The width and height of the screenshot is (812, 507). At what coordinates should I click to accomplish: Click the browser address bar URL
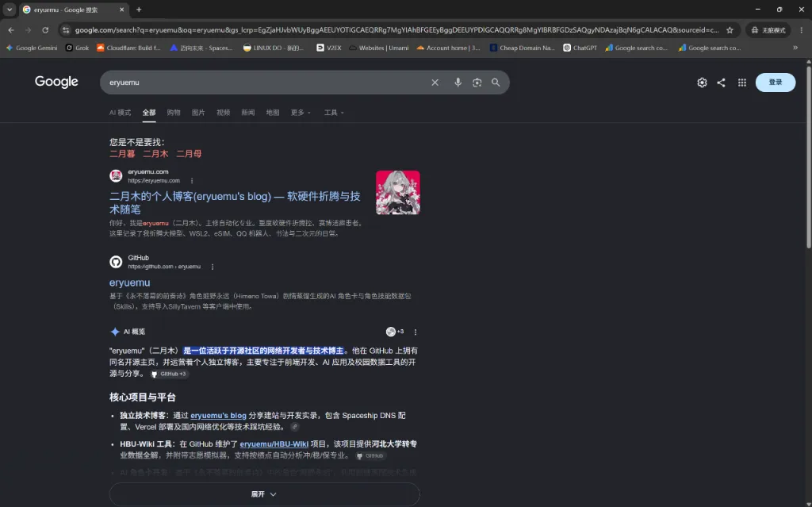coord(396,30)
